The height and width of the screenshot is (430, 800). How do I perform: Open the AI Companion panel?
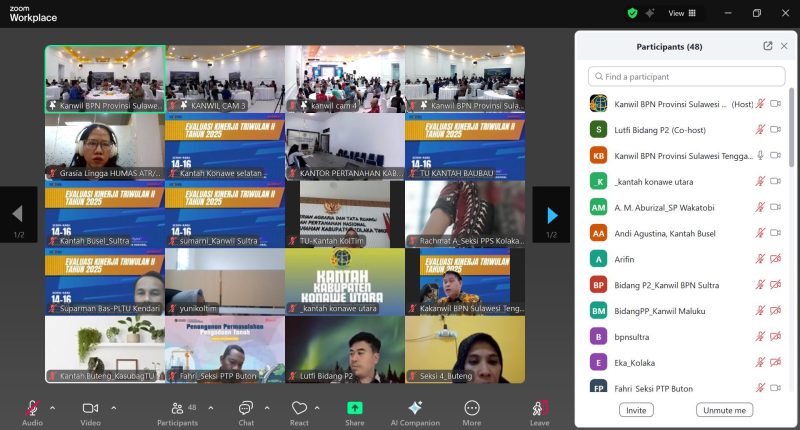pos(415,408)
